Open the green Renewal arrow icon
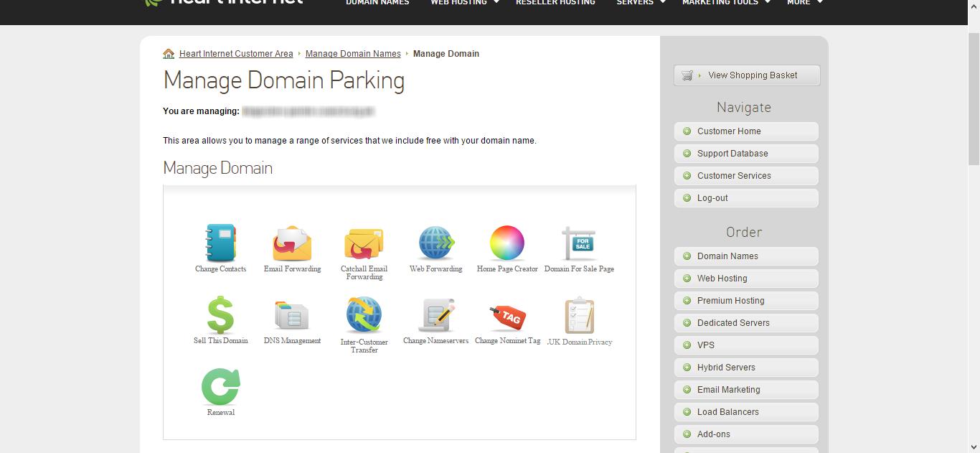This screenshot has width=980, height=453. point(220,387)
